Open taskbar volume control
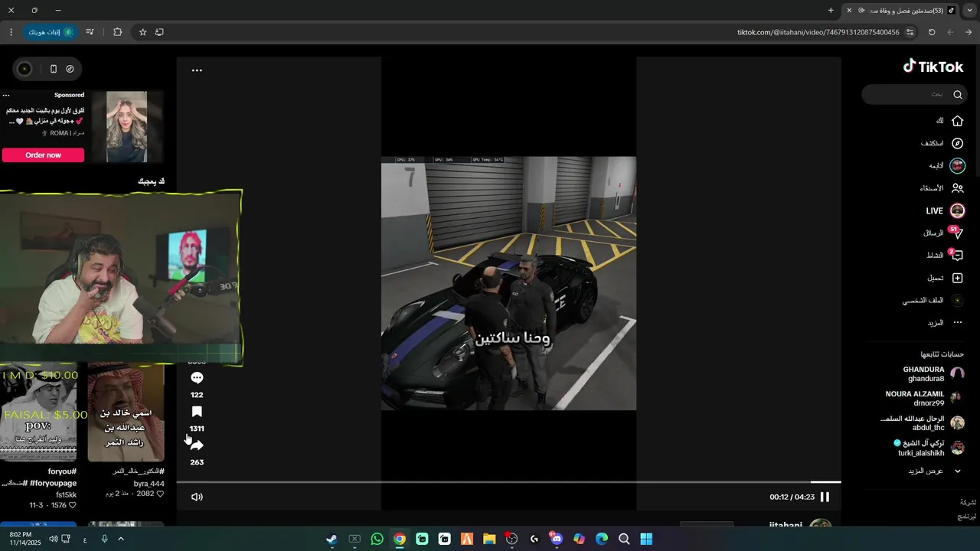This screenshot has width=980, height=551. pos(53,540)
